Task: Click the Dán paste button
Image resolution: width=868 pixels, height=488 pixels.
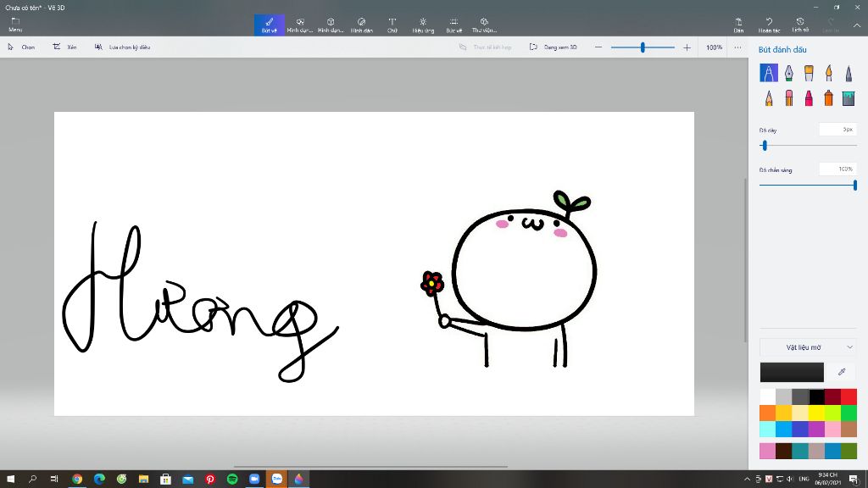Action: pyautogui.click(x=738, y=25)
